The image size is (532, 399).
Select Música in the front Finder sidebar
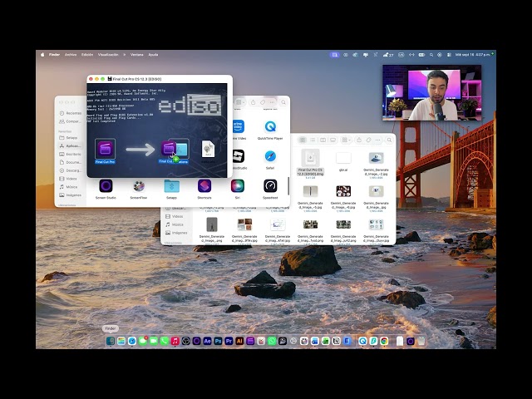pos(70,187)
